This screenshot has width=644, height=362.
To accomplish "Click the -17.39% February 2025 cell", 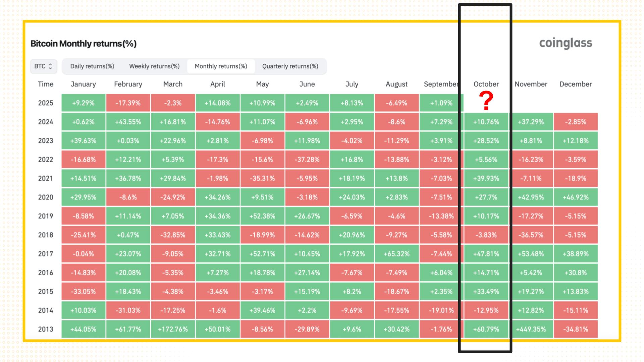I will 128,103.
